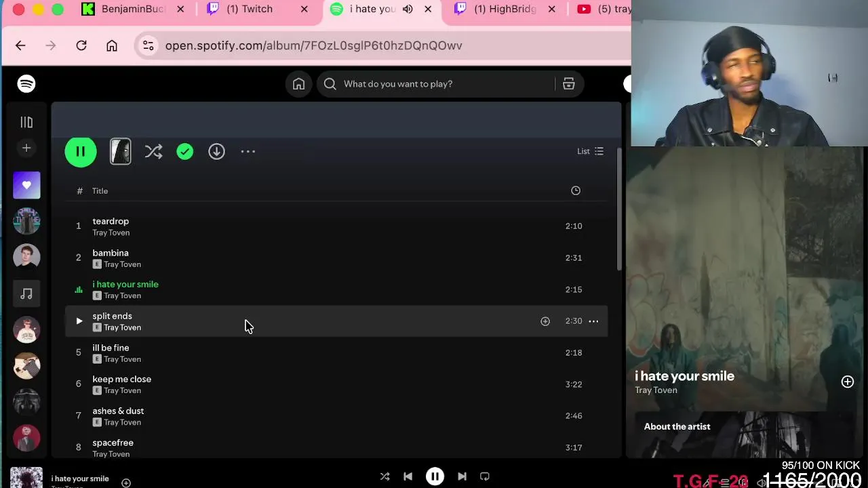Click the 2:30 duration of split ends
The width and height of the screenshot is (868, 488).
[x=574, y=321]
